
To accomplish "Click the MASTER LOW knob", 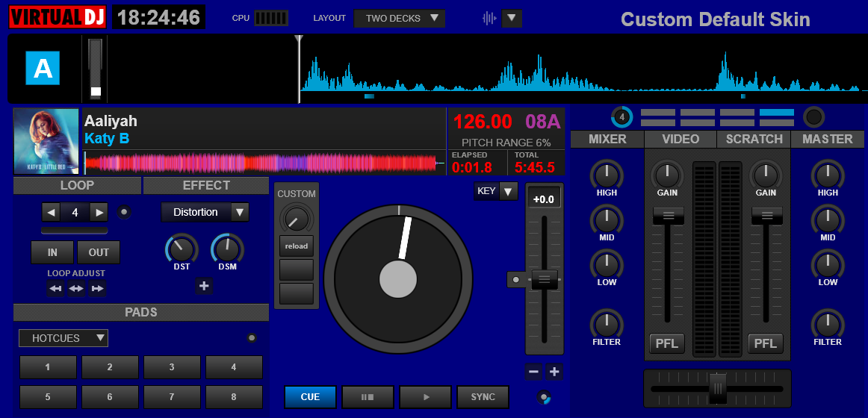I will pos(828,264).
